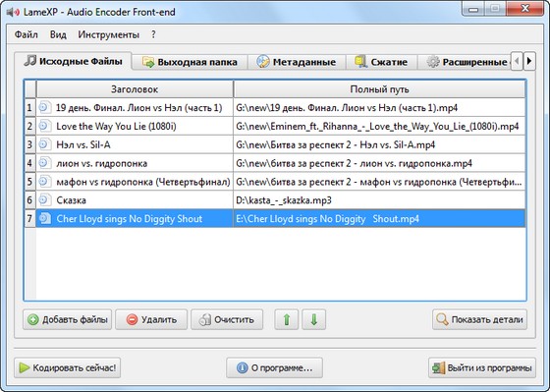Select row number 4 header
550x392 pixels.
click(29, 163)
